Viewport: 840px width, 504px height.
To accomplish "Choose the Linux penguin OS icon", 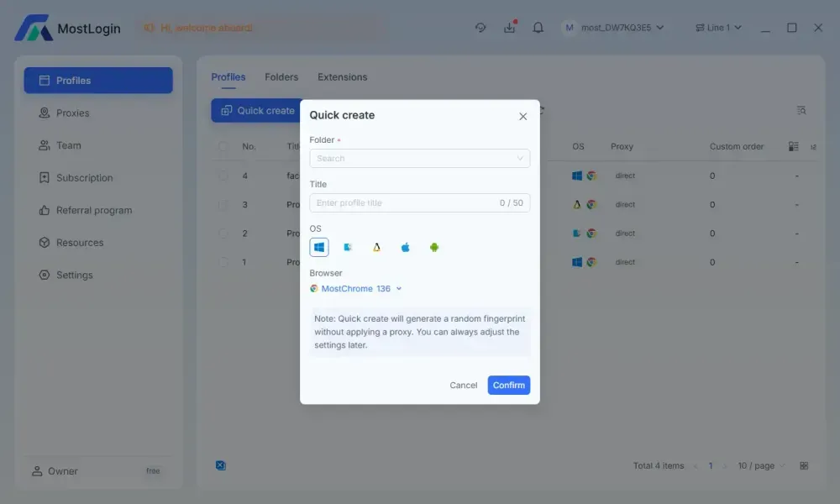I will point(376,248).
